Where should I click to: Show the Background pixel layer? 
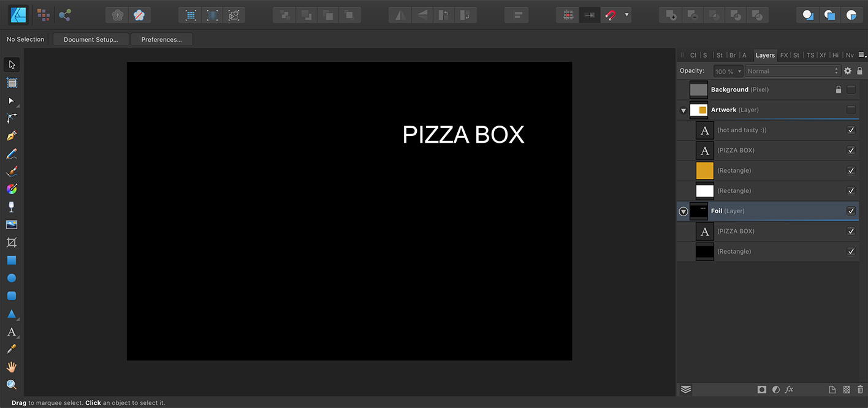851,89
